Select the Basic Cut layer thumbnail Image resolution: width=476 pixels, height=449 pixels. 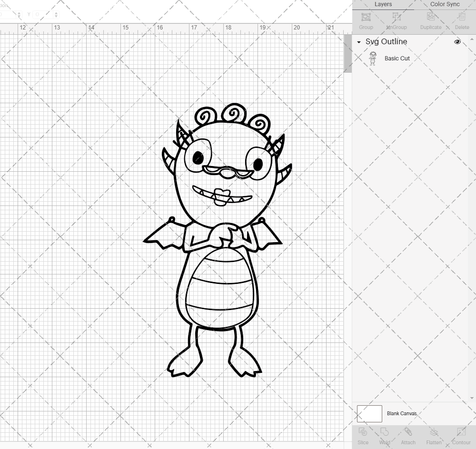373,59
